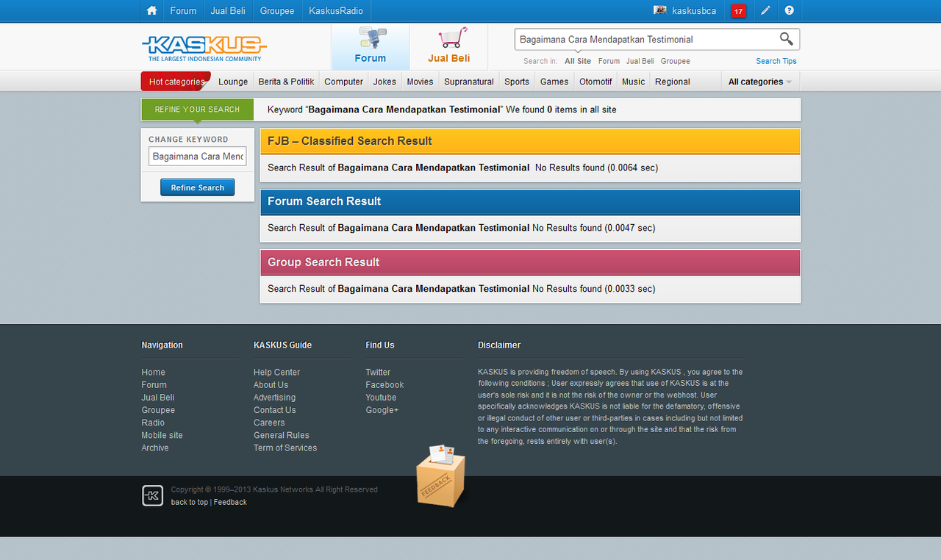
Task: Click the Refine Search button
Action: click(198, 187)
